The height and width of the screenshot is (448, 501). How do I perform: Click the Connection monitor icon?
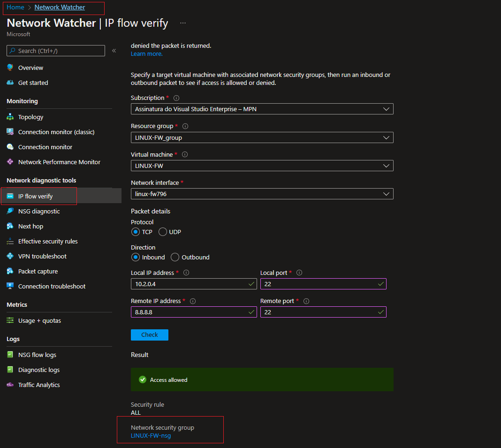[x=10, y=147]
